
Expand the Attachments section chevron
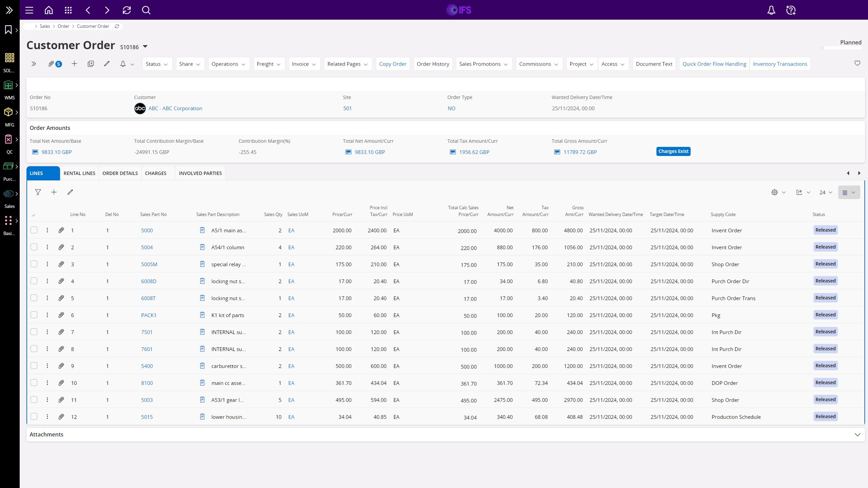pos(857,434)
